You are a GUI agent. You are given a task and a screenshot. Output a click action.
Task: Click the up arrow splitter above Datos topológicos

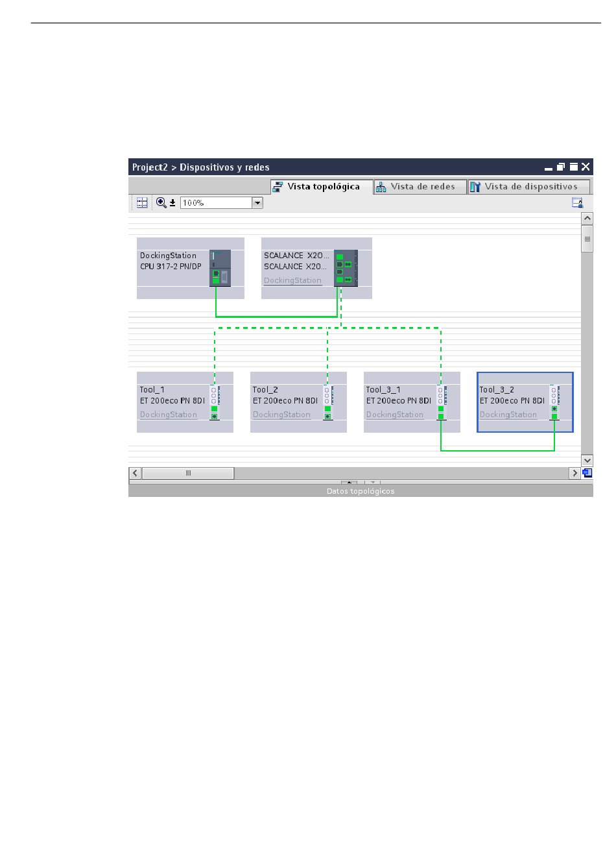(x=349, y=482)
